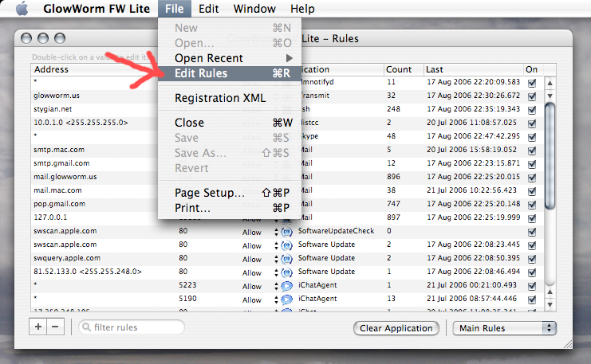
Task: Sort rules by Last column header
Action: [474, 69]
